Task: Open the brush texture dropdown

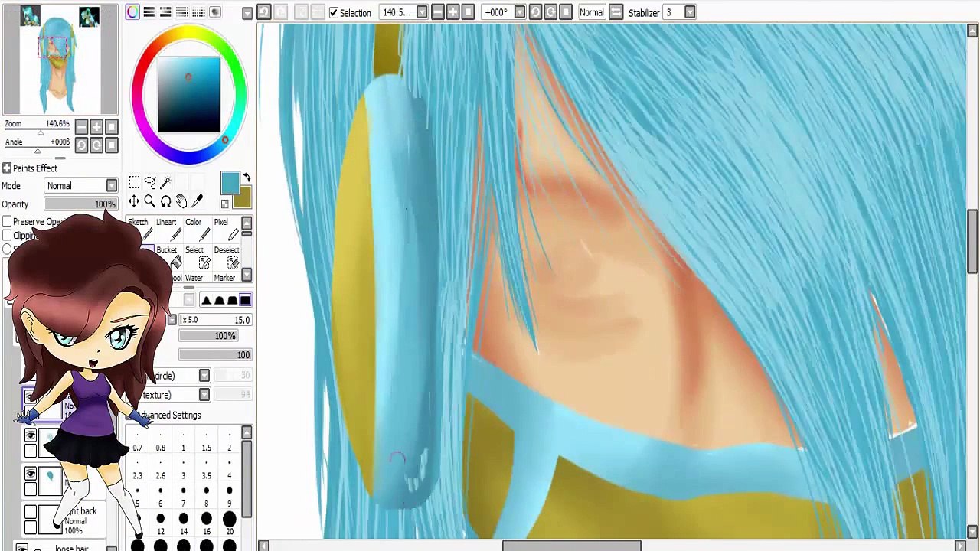Action: pyautogui.click(x=204, y=394)
